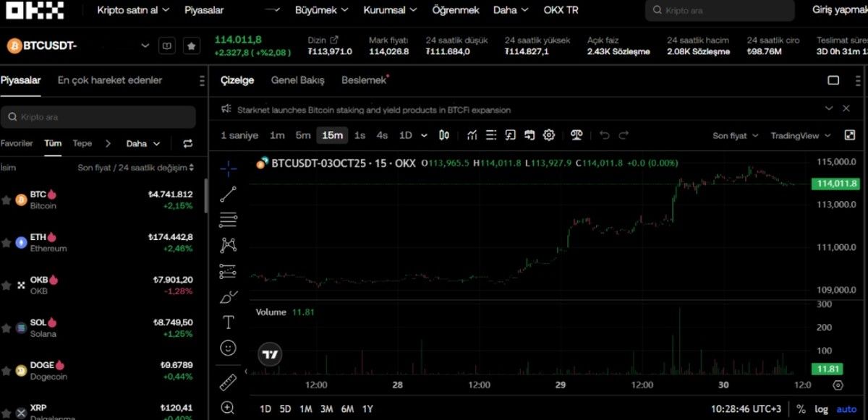Set chart range to 3M
This screenshot has height=420, width=868.
coord(326,409)
